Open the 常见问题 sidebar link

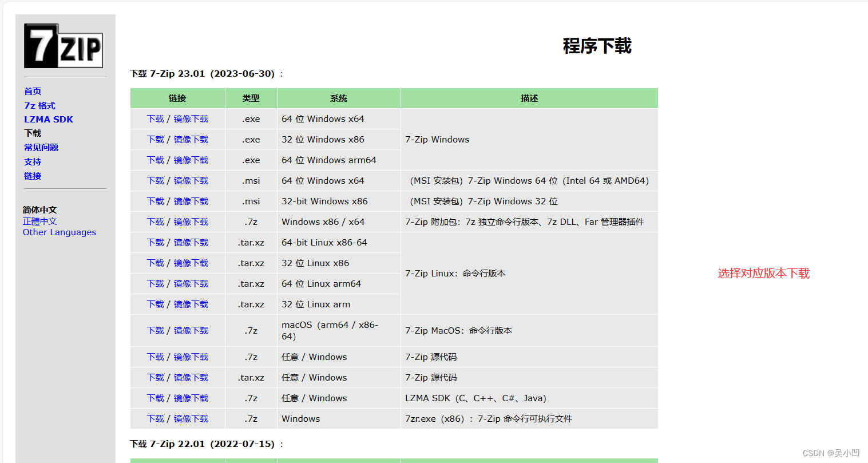coord(41,147)
